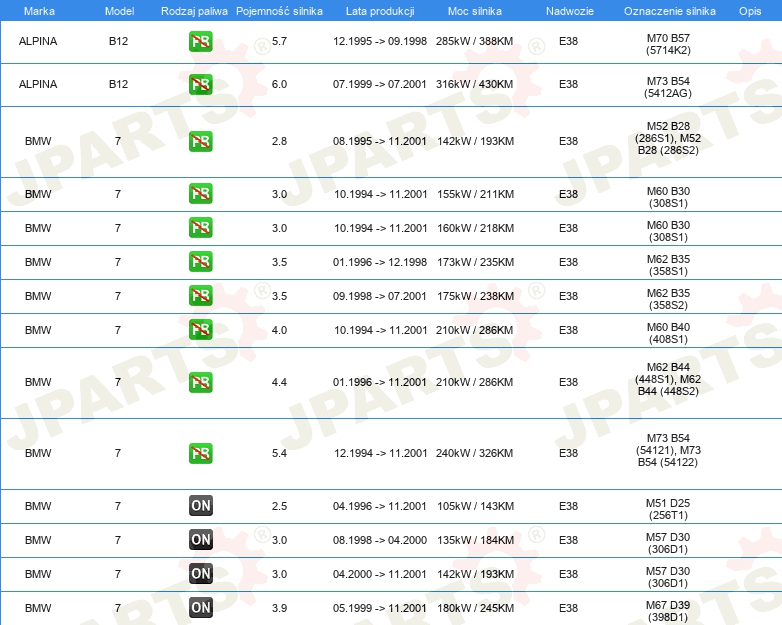Click engine code M62 B35 (358S1)

click(x=668, y=265)
